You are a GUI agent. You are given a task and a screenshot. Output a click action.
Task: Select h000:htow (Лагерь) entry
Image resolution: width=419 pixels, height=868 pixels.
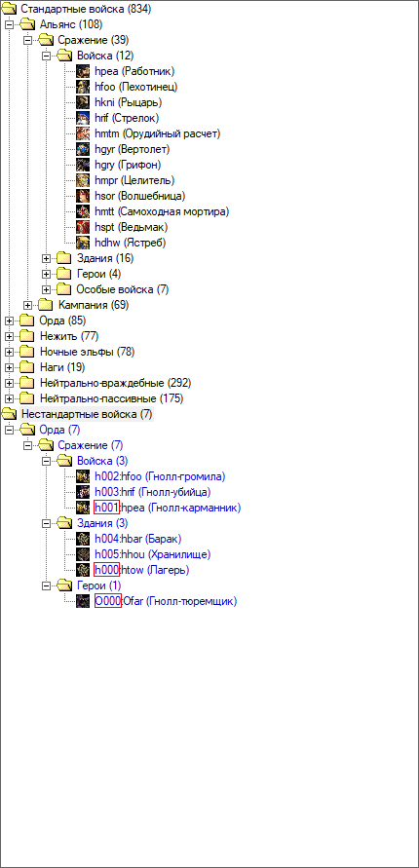click(143, 569)
